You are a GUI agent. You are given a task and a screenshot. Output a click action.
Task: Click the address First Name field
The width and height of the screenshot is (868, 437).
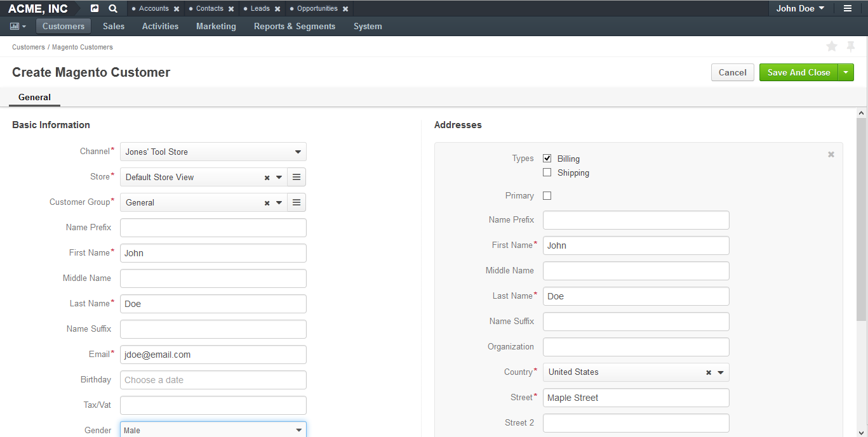[636, 245]
